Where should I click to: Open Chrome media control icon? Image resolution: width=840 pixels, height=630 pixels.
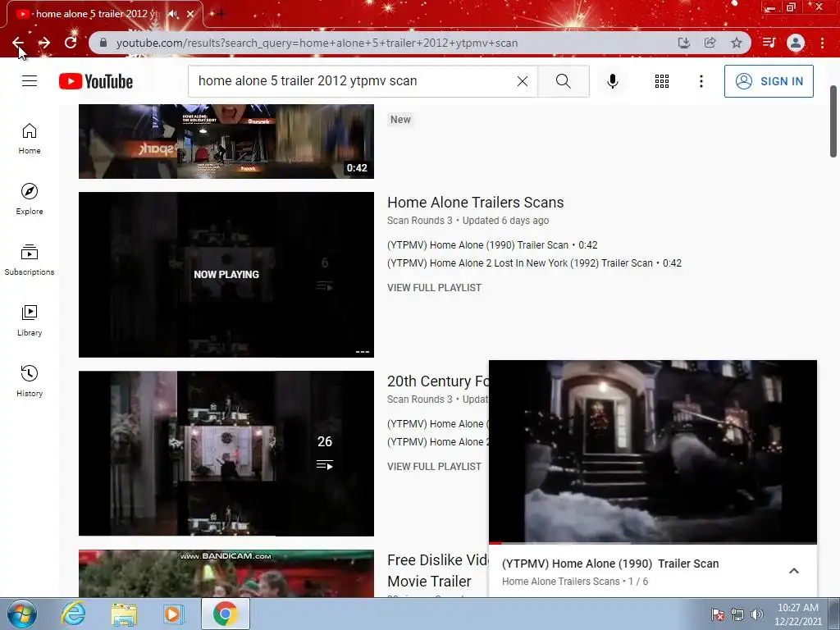769,43
